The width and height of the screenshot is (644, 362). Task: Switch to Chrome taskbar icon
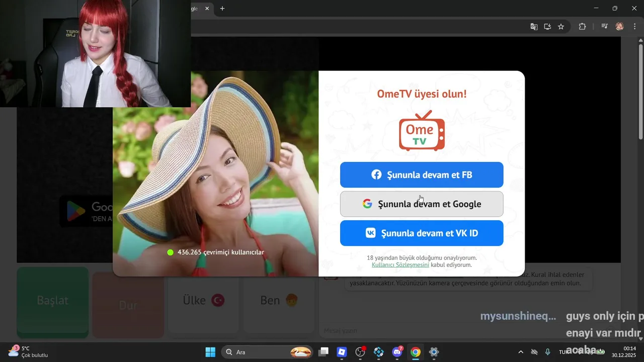(x=416, y=352)
